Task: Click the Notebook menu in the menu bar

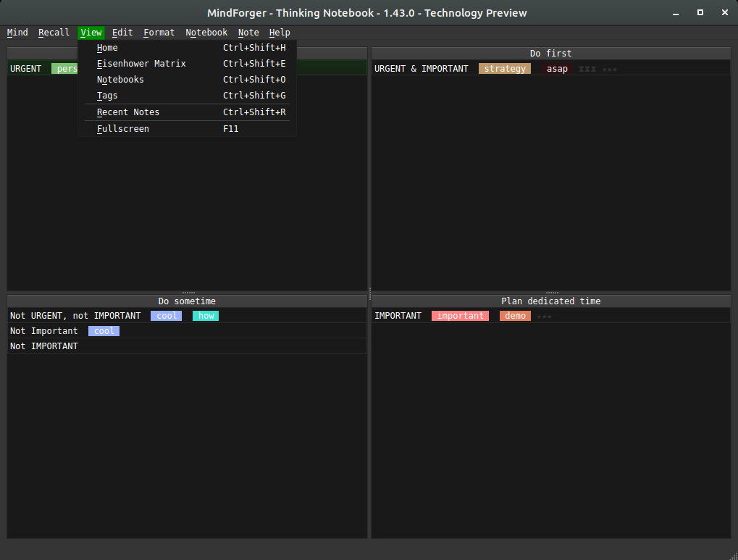Action: (206, 33)
